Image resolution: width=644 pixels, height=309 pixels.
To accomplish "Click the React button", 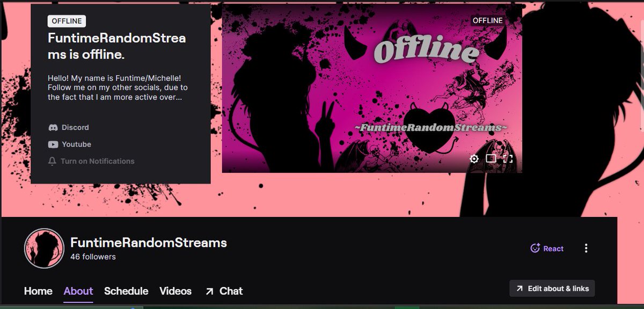I will point(547,248).
